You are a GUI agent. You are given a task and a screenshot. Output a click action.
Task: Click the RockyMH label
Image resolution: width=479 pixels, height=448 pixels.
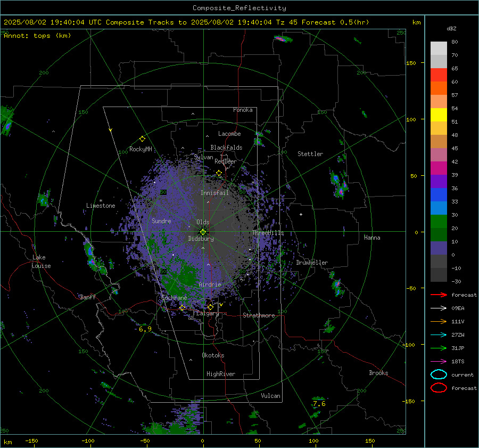click(x=141, y=149)
